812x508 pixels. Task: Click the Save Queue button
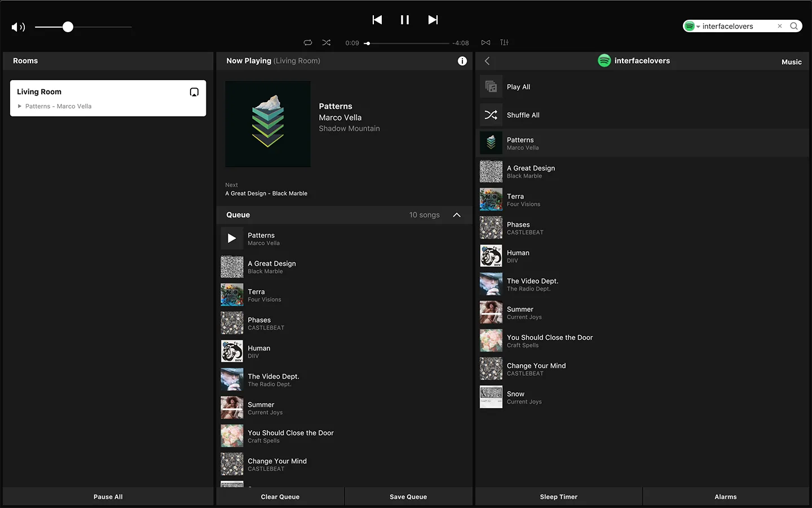pyautogui.click(x=408, y=497)
